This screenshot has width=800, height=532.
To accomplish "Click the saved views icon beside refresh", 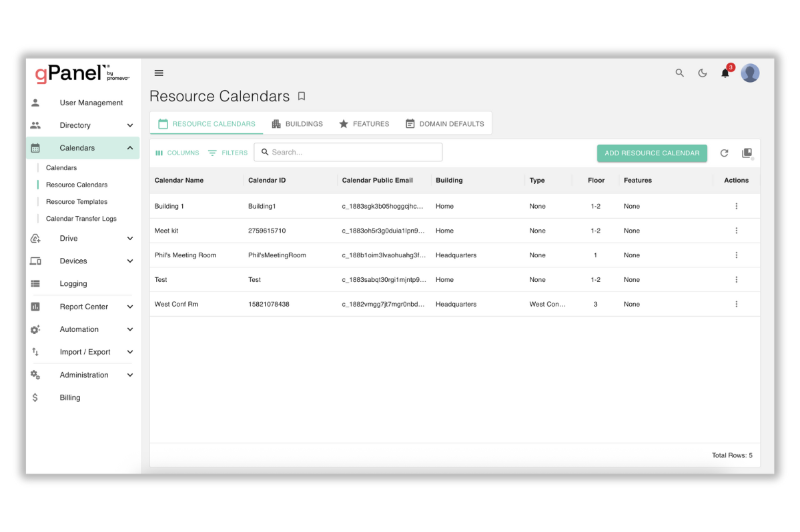I will [x=747, y=153].
